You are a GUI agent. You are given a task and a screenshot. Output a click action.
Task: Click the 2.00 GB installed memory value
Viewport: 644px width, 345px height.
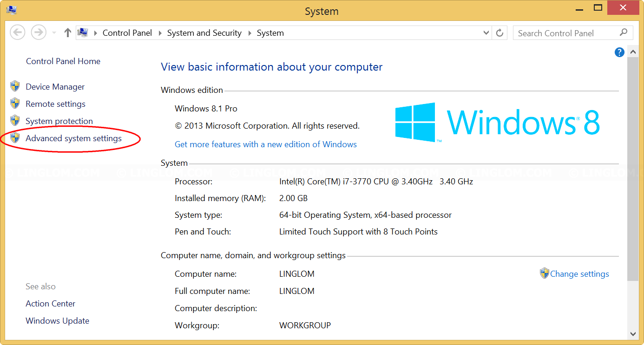294,198
